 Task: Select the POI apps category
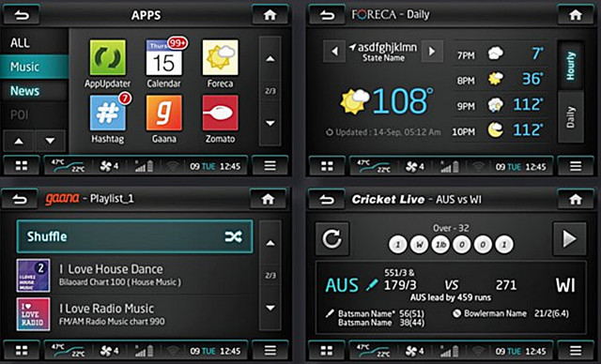[x=35, y=114]
